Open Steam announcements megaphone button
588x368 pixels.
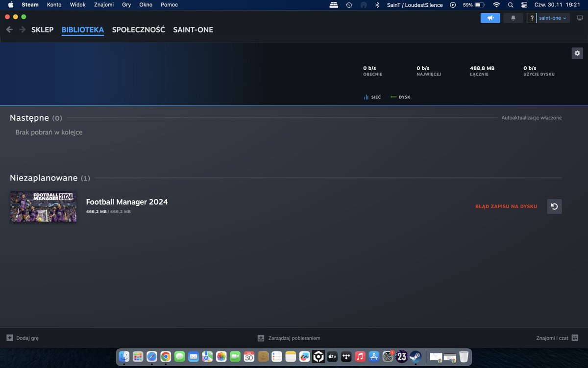[x=490, y=18]
